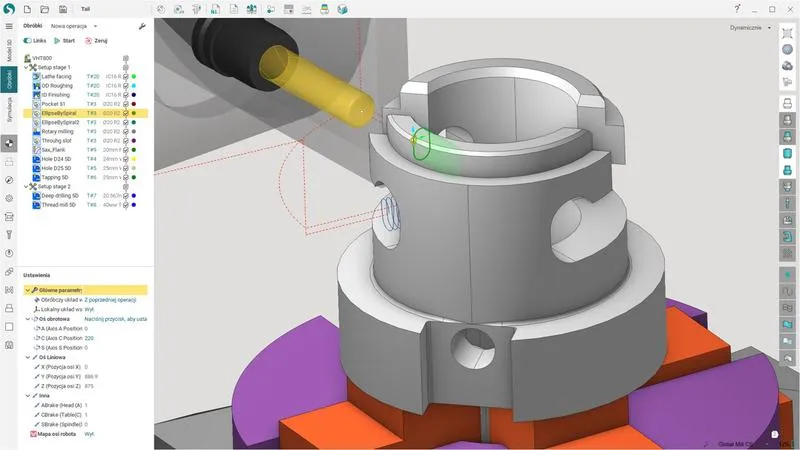The width and height of the screenshot is (800, 450).
Task: Open the hamburger menu in sidebar
Action: coord(9,26)
